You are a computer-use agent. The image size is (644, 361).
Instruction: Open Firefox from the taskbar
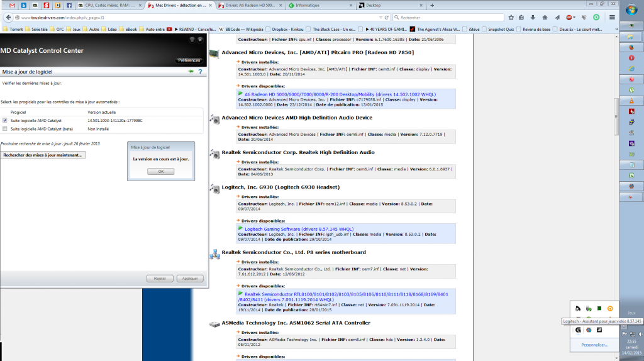(x=631, y=47)
